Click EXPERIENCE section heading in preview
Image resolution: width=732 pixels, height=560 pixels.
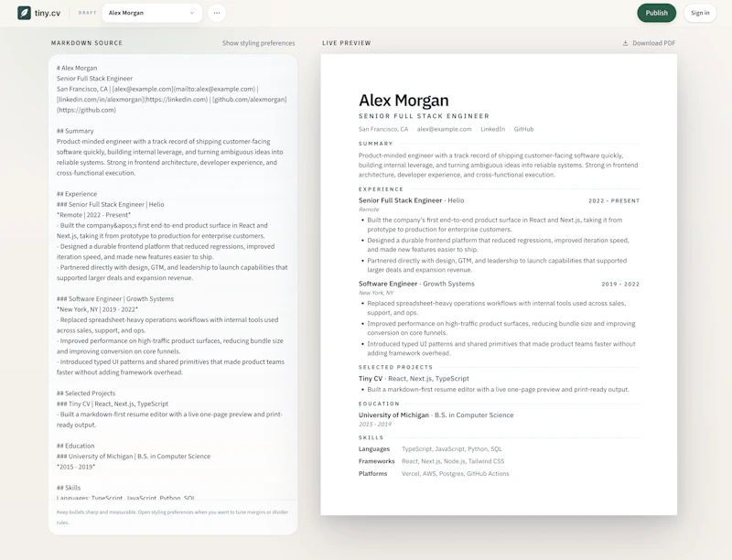[381, 189]
